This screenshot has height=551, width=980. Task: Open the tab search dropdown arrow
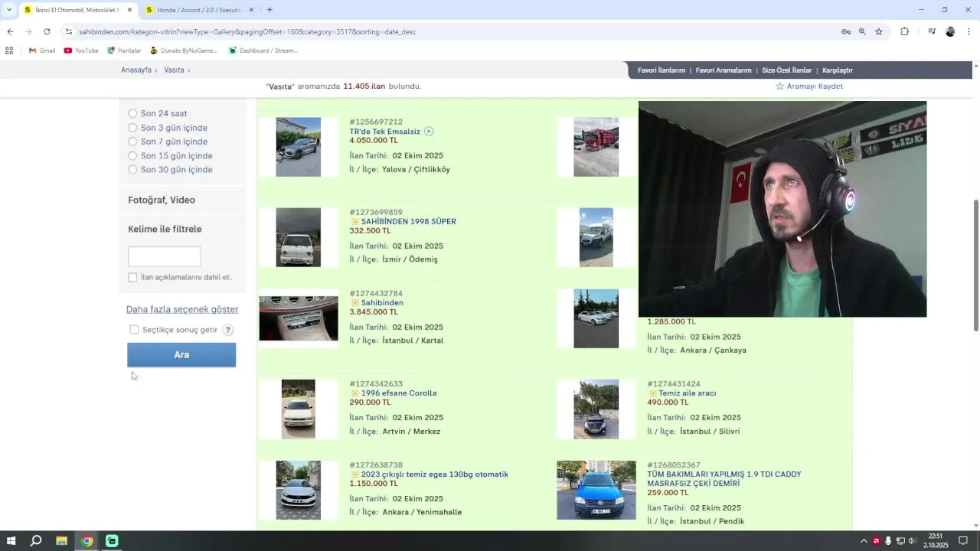click(9, 10)
